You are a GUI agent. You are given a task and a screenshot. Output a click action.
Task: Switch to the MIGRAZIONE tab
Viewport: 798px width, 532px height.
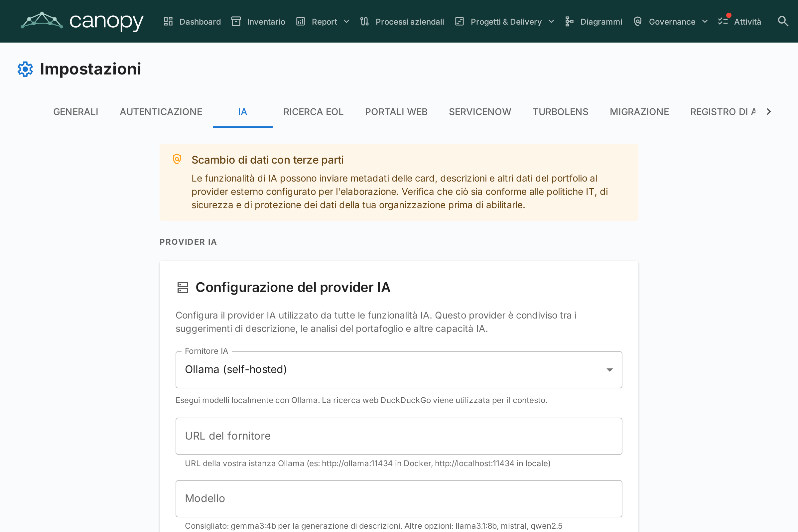pos(639,112)
